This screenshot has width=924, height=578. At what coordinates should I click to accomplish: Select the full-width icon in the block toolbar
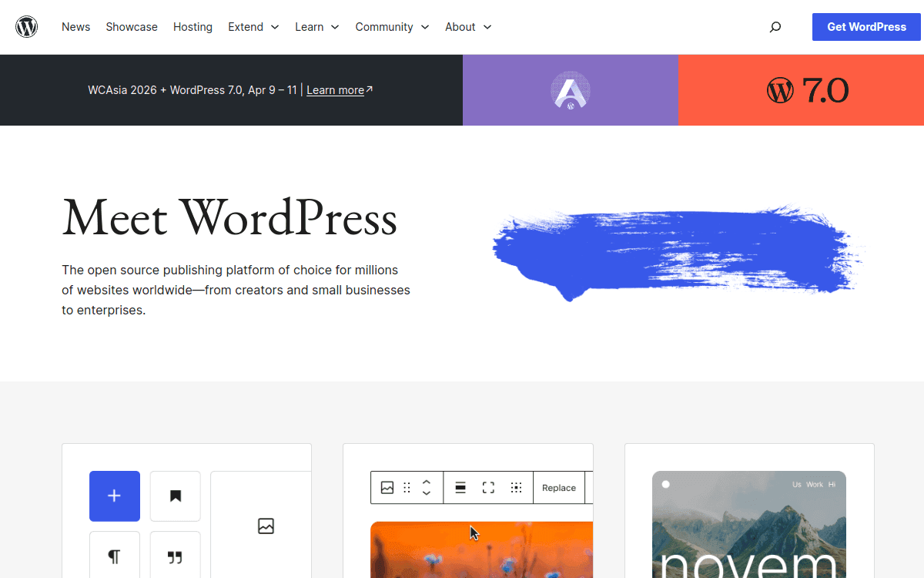coord(488,487)
